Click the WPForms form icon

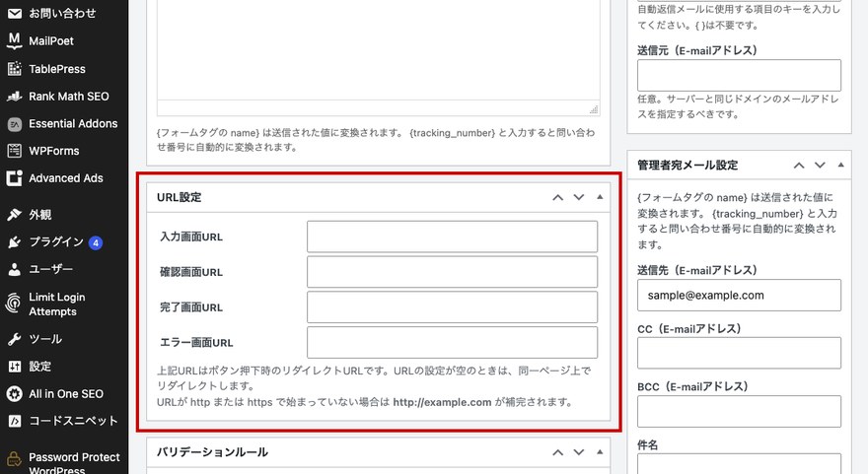pos(15,151)
